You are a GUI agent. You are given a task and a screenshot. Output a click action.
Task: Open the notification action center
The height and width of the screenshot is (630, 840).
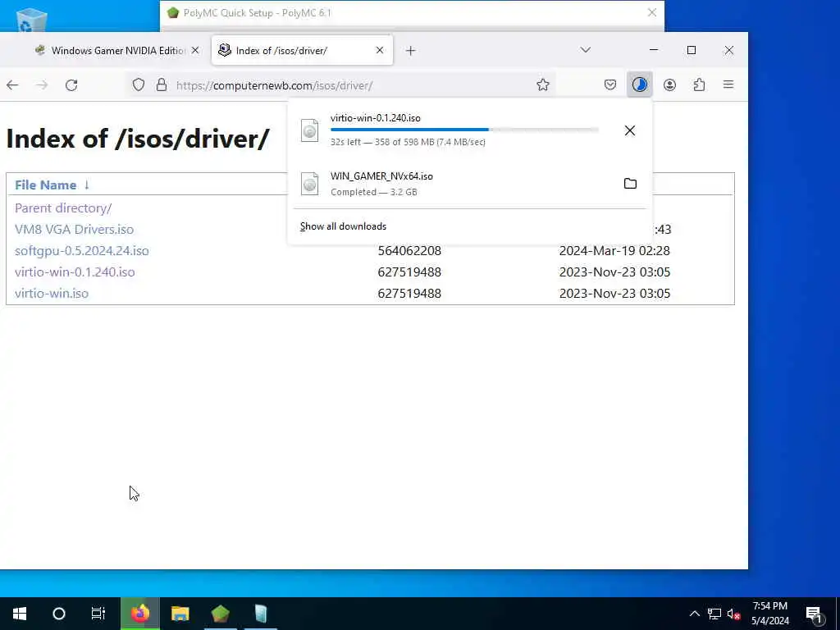click(815, 614)
